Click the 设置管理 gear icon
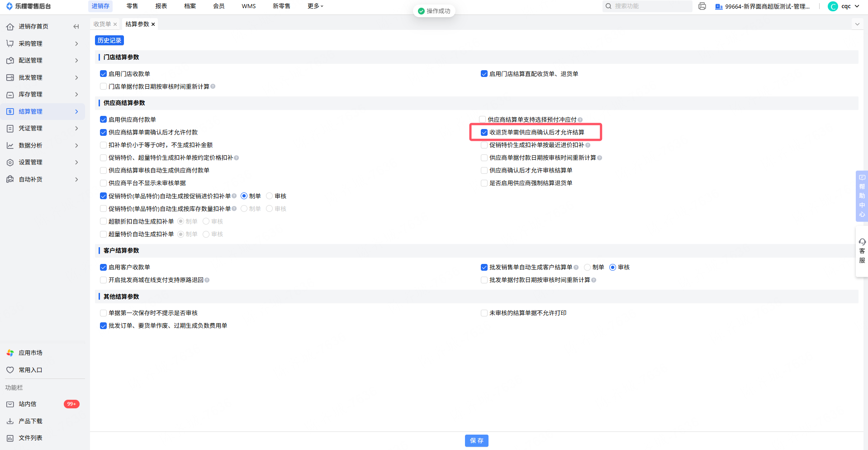 click(10, 163)
